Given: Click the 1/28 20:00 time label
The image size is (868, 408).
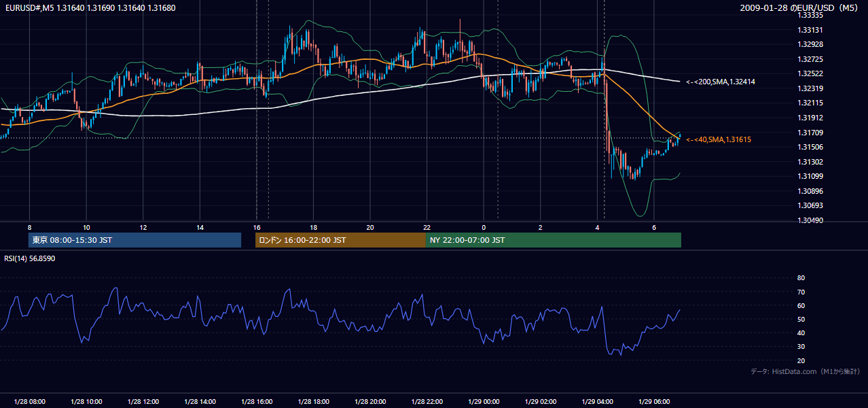Looking at the screenshot, I should [370, 402].
